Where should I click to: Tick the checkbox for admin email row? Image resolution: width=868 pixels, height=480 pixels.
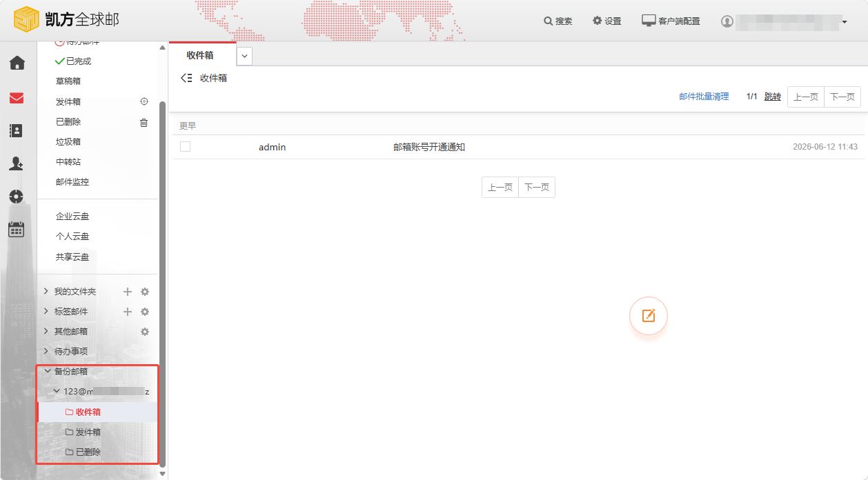(x=185, y=147)
